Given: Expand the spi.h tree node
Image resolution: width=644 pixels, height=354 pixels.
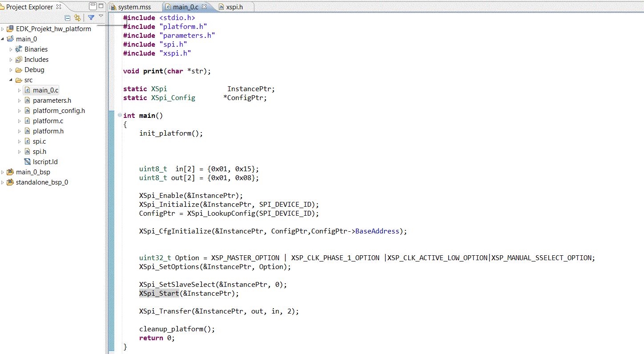Looking at the screenshot, I should (19, 152).
